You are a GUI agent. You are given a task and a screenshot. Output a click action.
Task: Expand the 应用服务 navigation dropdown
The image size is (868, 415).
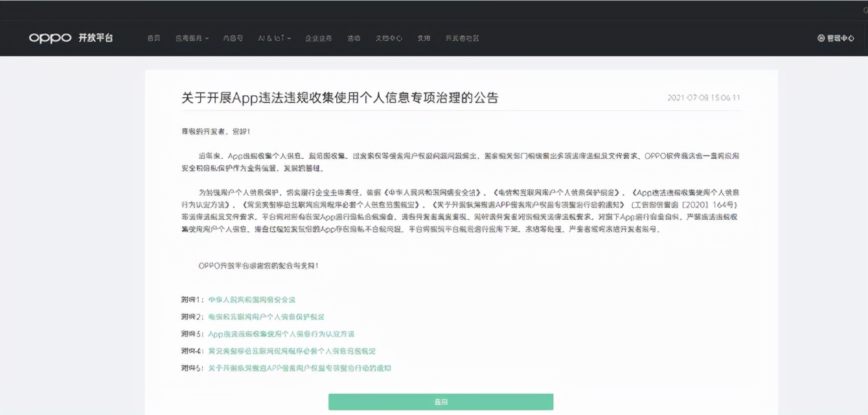click(x=192, y=38)
